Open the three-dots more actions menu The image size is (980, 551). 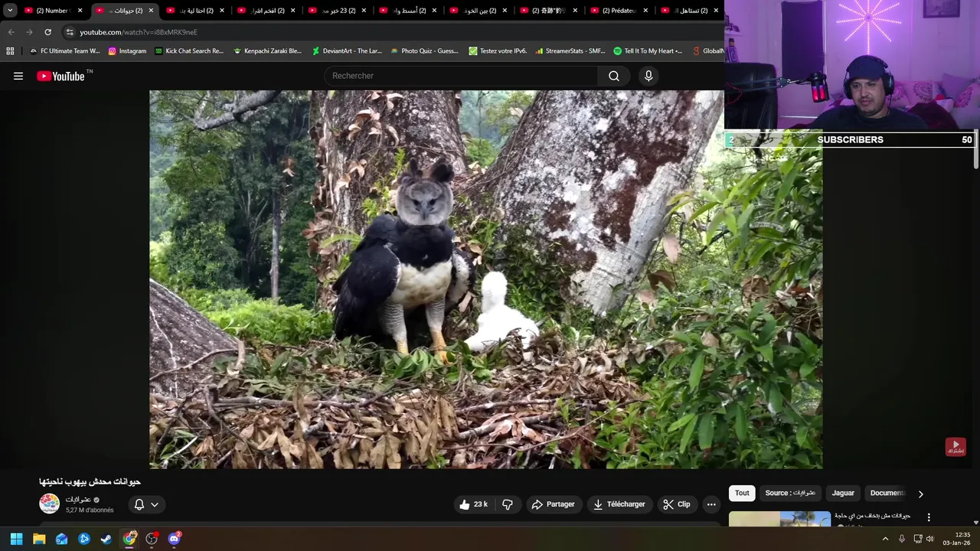coord(711,504)
